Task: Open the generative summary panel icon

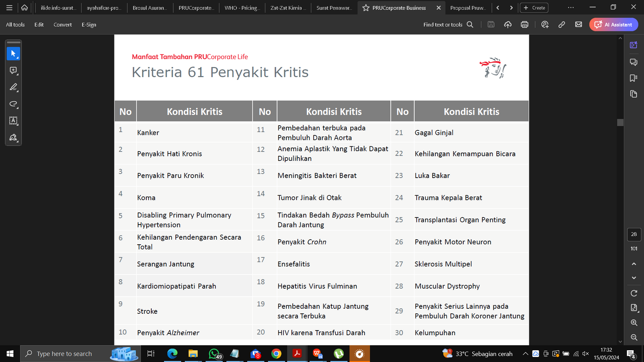Action: pyautogui.click(x=634, y=45)
